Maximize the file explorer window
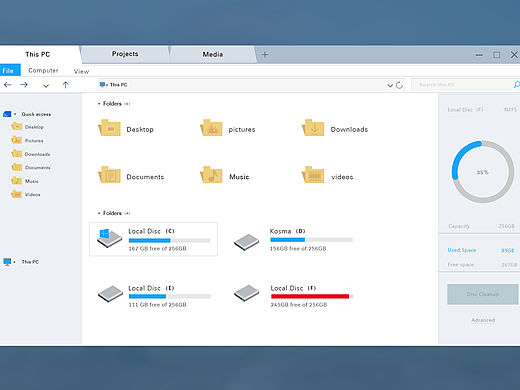 pyautogui.click(x=497, y=55)
